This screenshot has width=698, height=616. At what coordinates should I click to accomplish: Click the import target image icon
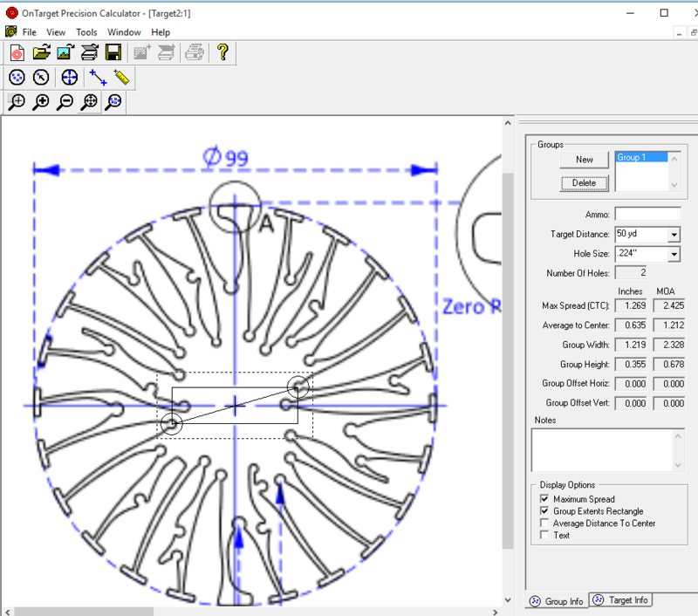pos(65,53)
